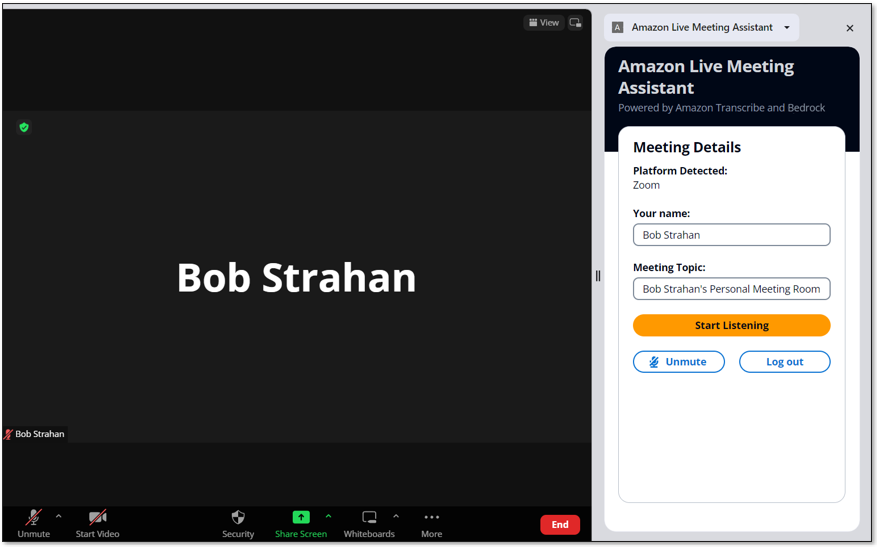Unmute microphone in Zoom toolbar
The image size is (877, 547).
[34, 524]
